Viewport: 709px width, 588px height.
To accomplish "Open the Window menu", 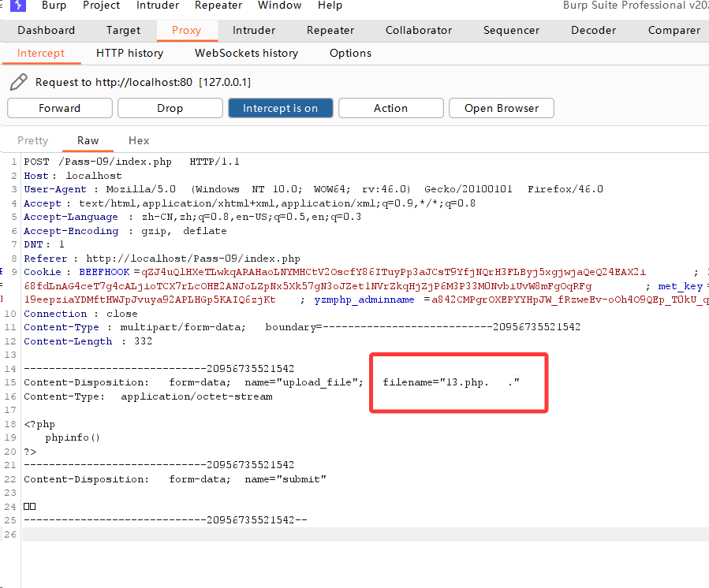I will pos(279,6).
